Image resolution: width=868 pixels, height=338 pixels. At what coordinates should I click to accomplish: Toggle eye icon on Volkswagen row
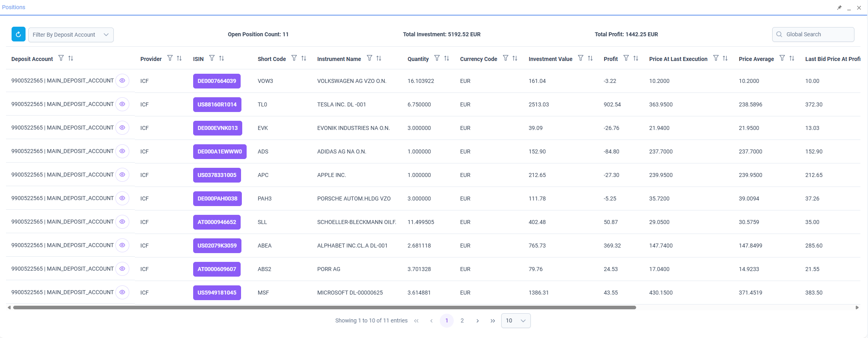tap(122, 81)
